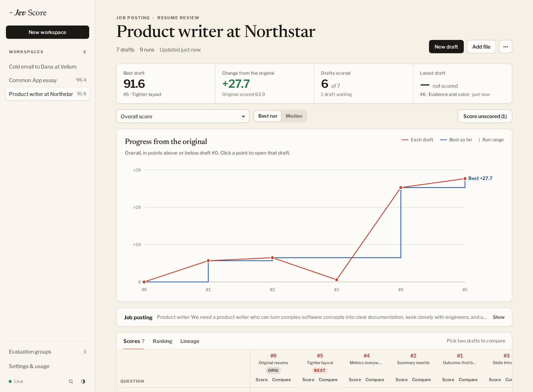Show the full job posting text
533x392 pixels.
click(x=498, y=317)
